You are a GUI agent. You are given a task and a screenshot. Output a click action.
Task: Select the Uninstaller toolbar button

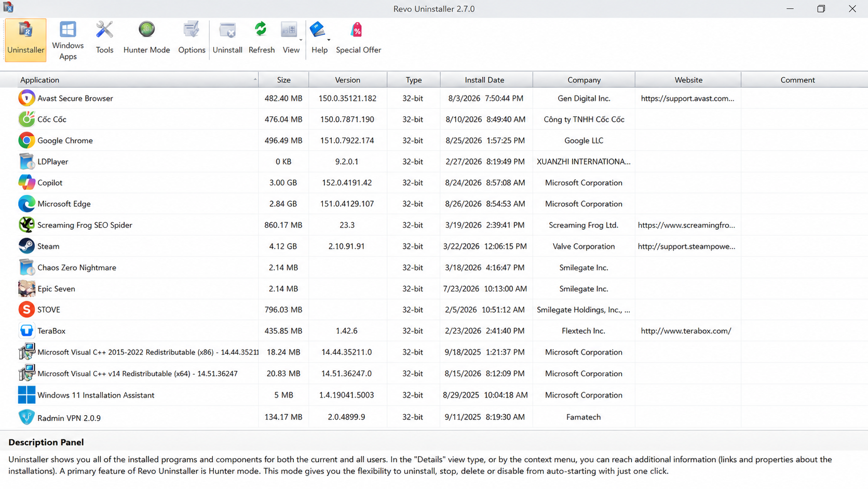click(x=25, y=41)
